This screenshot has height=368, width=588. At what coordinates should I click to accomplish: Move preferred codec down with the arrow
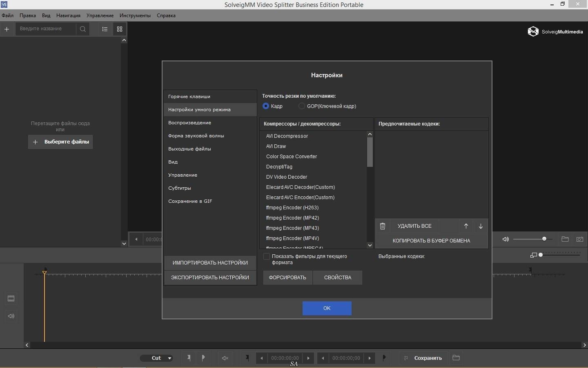(481, 226)
